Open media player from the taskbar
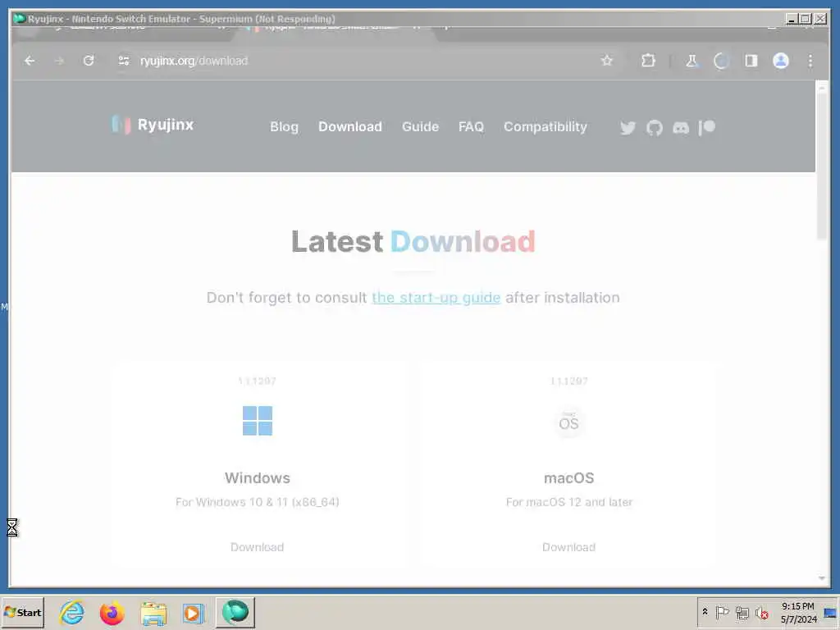The width and height of the screenshot is (840, 630). click(x=193, y=613)
